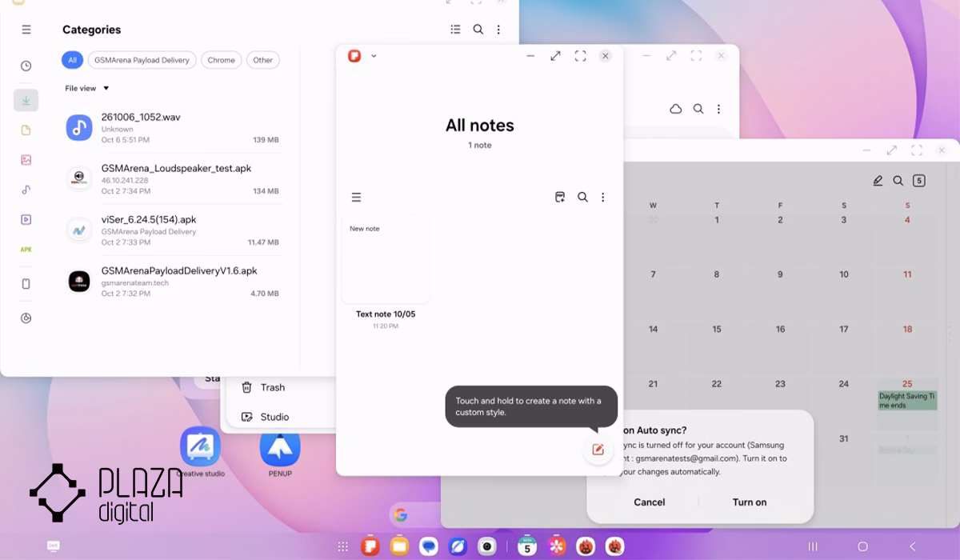Cancel the Auto sync dialog

(x=650, y=502)
